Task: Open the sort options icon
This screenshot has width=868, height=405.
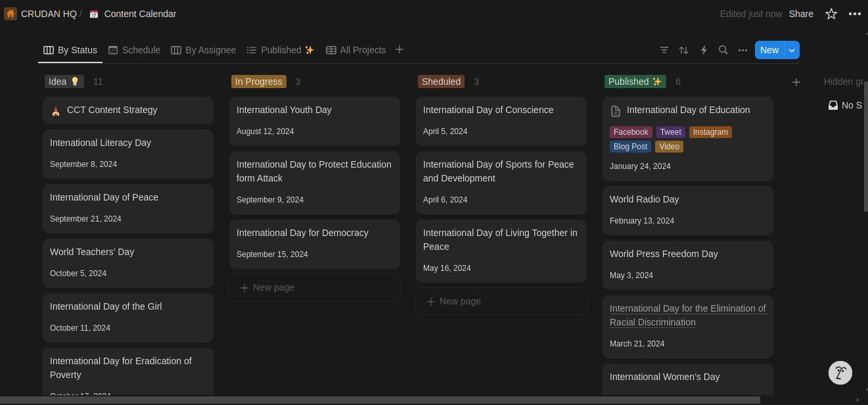Action: pos(683,50)
